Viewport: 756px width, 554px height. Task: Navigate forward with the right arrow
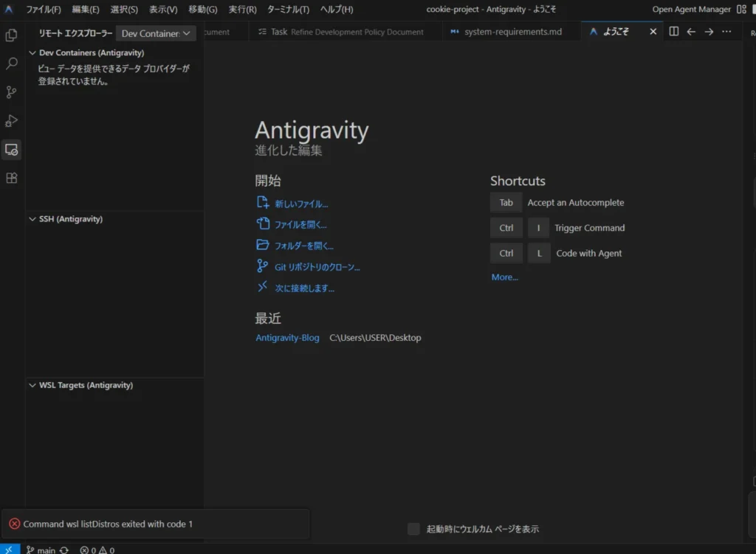pyautogui.click(x=709, y=31)
